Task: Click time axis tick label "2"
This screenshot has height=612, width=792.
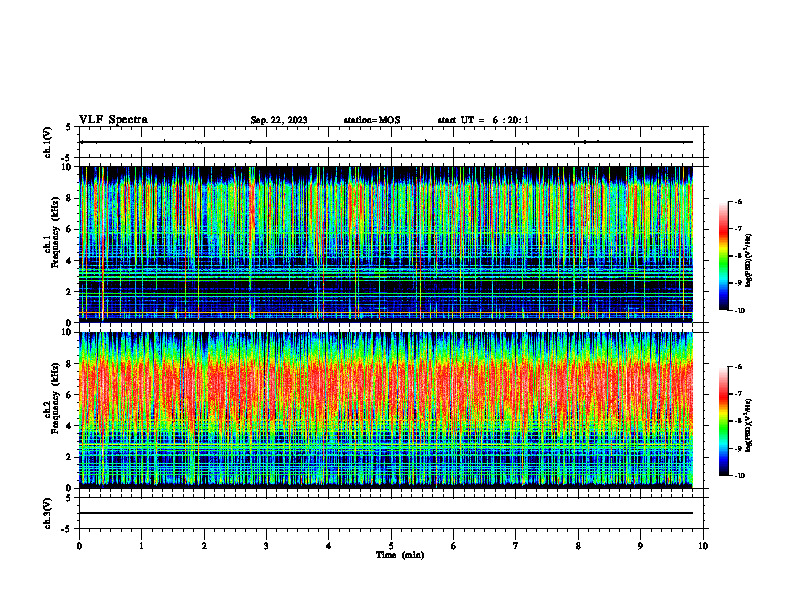Action: pyautogui.click(x=204, y=546)
